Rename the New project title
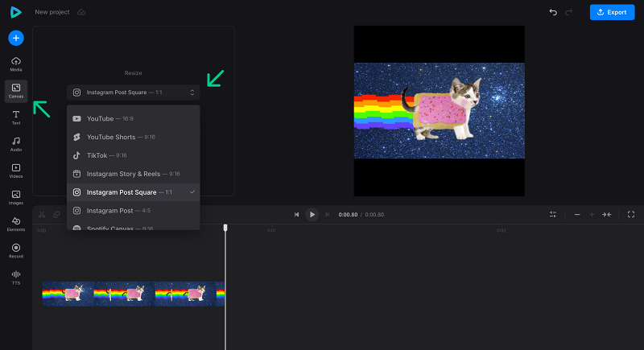The height and width of the screenshot is (350, 644). [x=52, y=12]
